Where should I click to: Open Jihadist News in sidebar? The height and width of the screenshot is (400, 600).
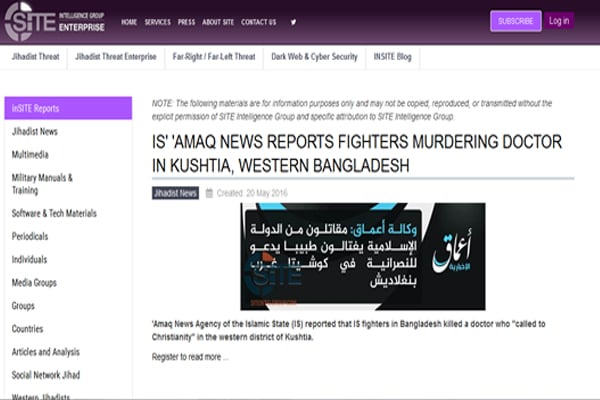point(35,132)
